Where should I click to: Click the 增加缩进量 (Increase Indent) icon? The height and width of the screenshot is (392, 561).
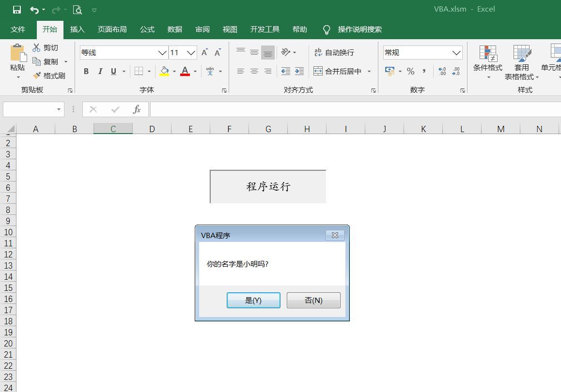(x=299, y=71)
